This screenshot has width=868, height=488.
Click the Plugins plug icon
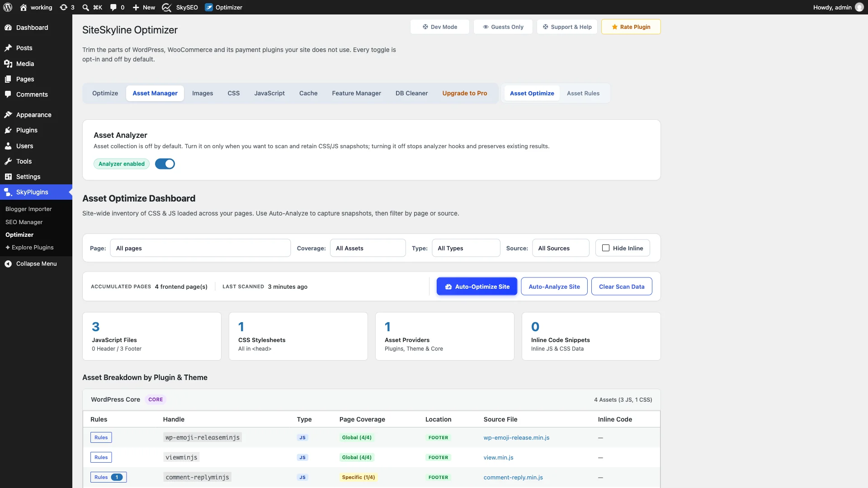(x=8, y=130)
